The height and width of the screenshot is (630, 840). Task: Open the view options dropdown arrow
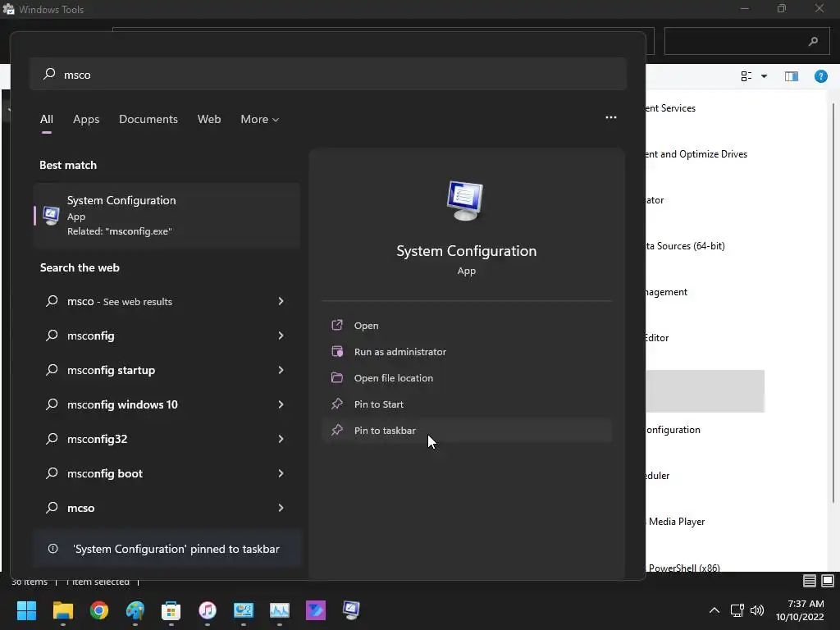click(764, 76)
